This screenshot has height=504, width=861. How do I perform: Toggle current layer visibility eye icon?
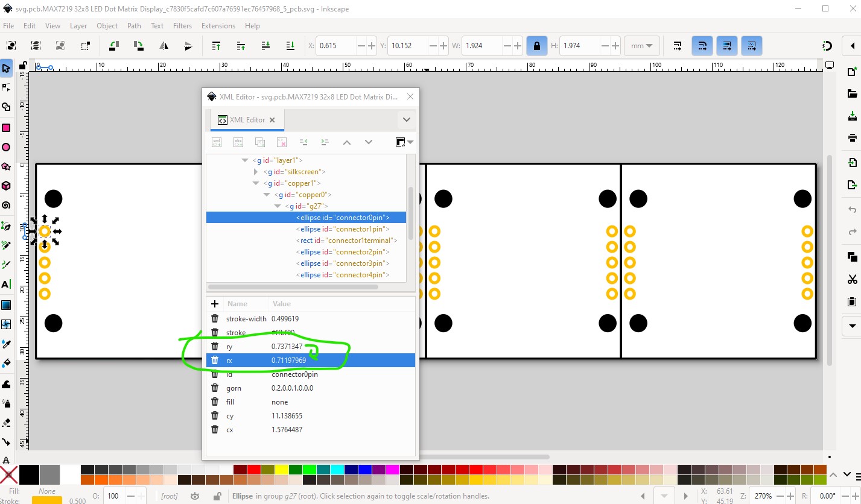(x=195, y=496)
